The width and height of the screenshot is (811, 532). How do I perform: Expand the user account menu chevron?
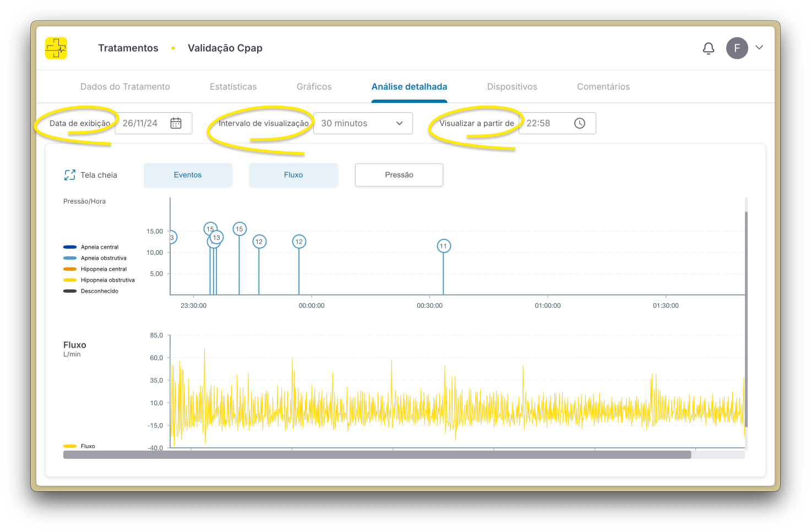(x=759, y=48)
